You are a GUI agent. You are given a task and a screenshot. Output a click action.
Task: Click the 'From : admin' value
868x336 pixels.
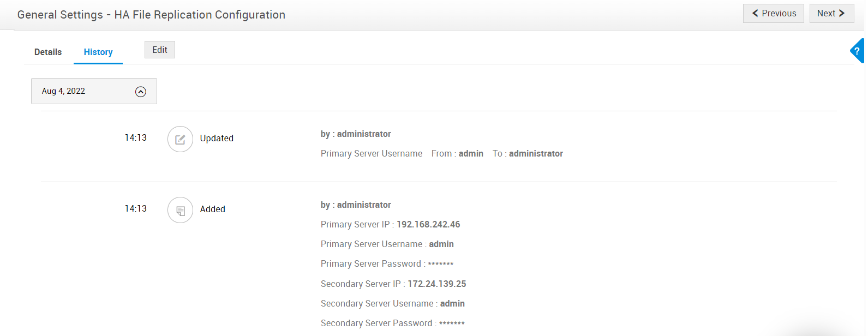click(x=457, y=153)
